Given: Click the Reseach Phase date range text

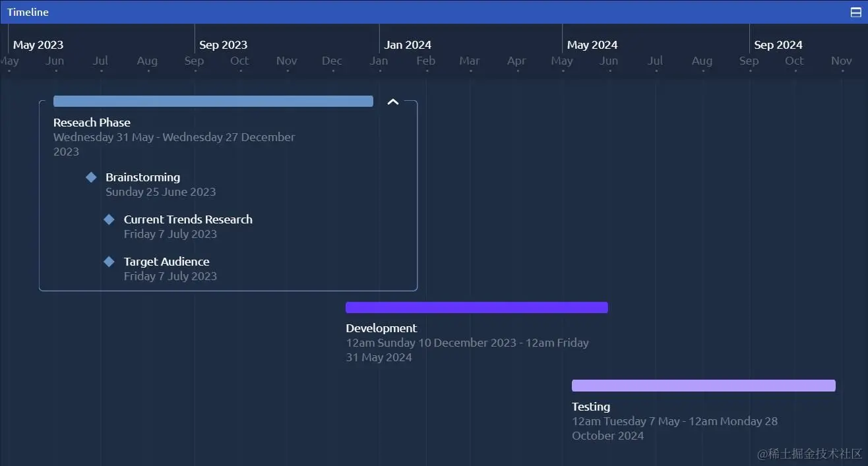Looking at the screenshot, I should click(x=174, y=144).
